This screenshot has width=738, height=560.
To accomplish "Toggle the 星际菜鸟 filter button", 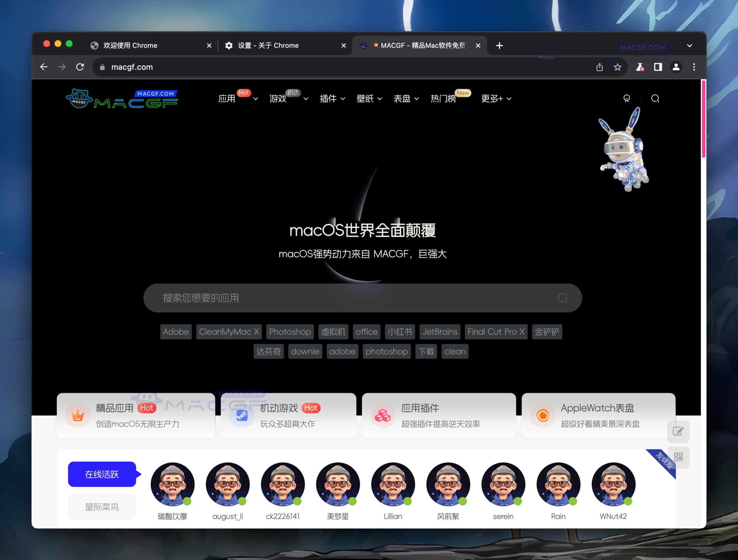I will click(x=102, y=506).
